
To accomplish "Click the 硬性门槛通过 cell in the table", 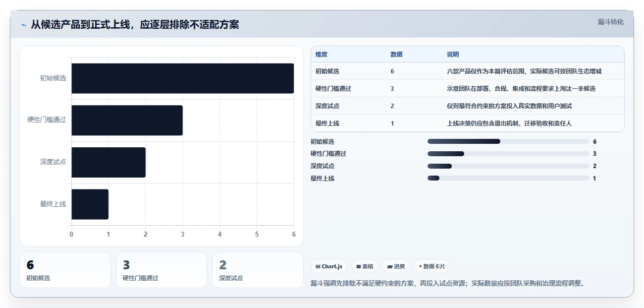I will tap(333, 89).
